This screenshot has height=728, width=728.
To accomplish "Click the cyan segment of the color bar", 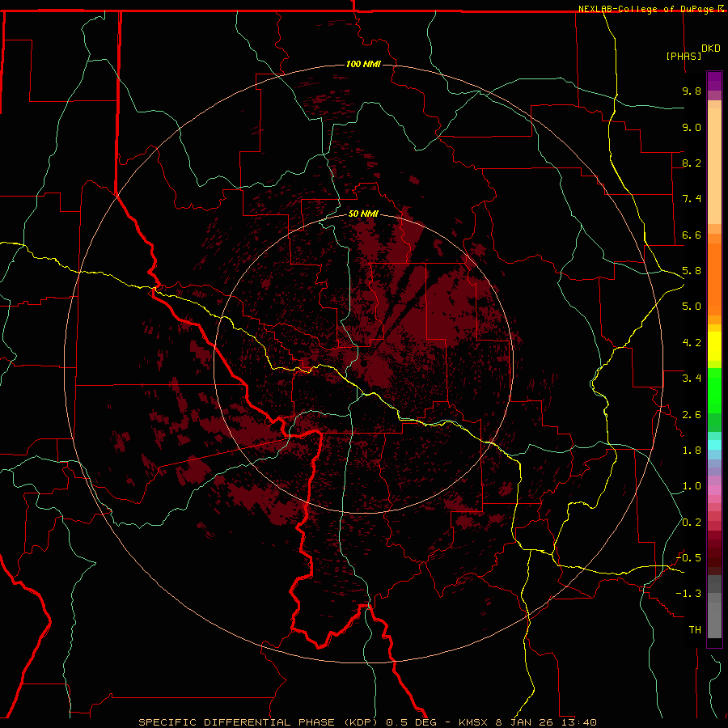I will click(x=714, y=445).
